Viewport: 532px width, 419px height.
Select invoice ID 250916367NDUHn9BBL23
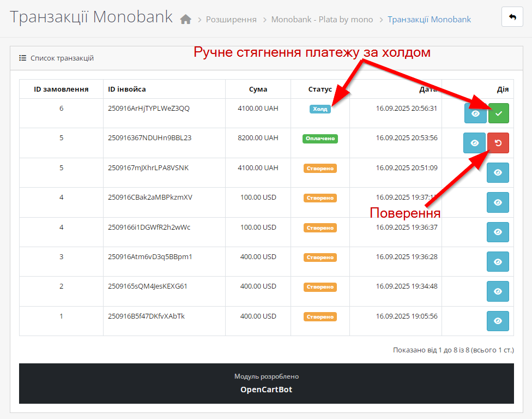tap(149, 138)
